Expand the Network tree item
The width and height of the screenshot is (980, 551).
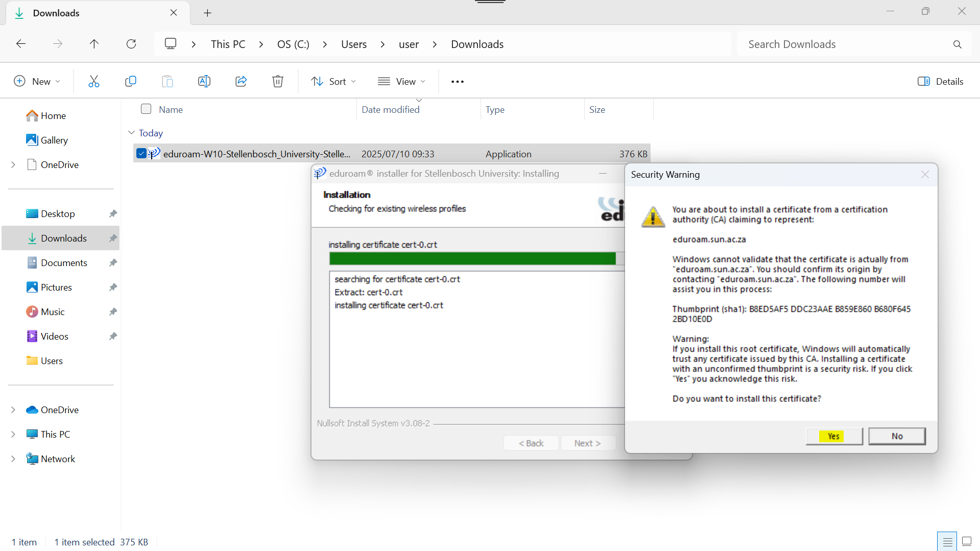click(x=13, y=459)
